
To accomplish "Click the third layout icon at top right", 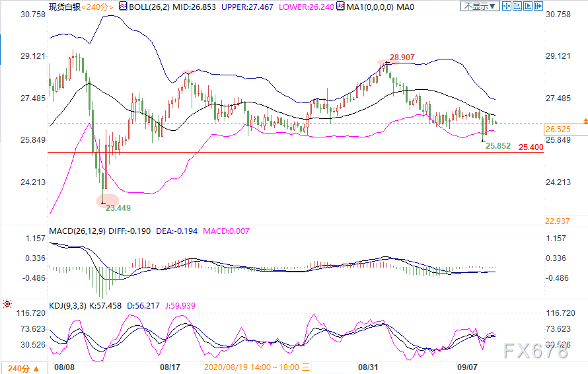I will pos(527,6).
